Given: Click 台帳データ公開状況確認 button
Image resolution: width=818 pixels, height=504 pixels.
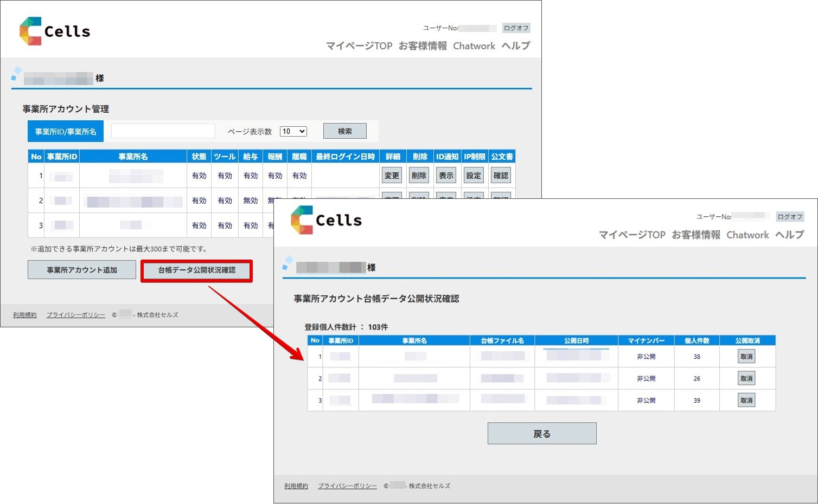Looking at the screenshot, I should click(197, 270).
